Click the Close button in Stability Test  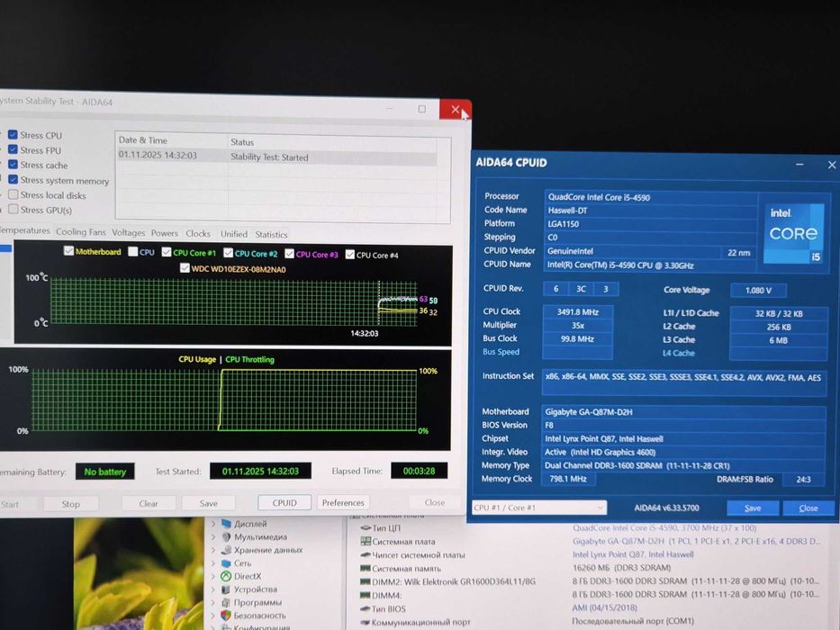tap(435, 502)
